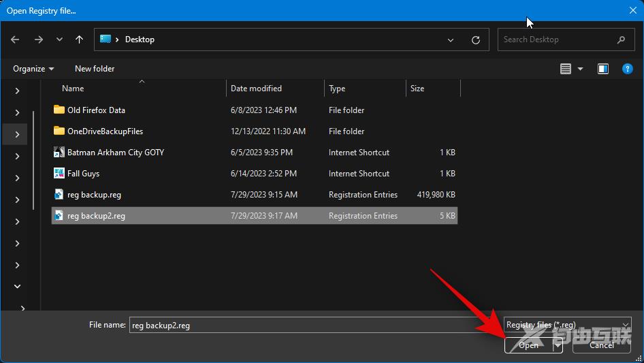
Task: Click the navigation pane scrollbar
Action: 33,160
